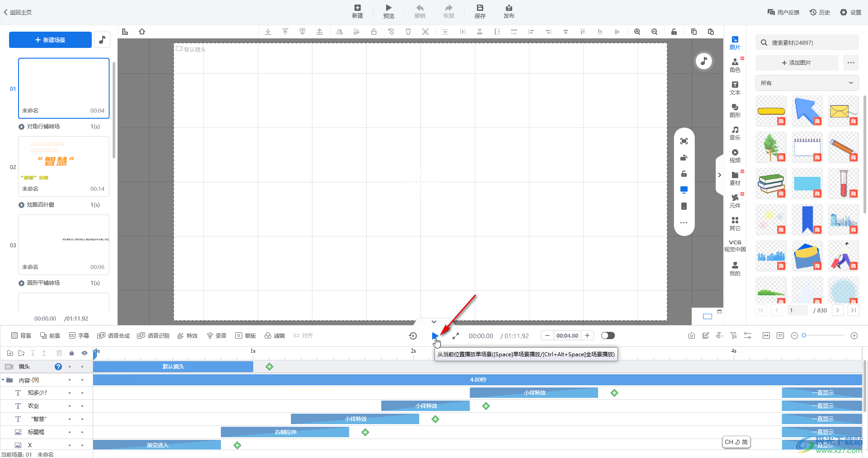The width and height of the screenshot is (868, 458).
Task: Return to home via 返回主页
Action: 18,12
